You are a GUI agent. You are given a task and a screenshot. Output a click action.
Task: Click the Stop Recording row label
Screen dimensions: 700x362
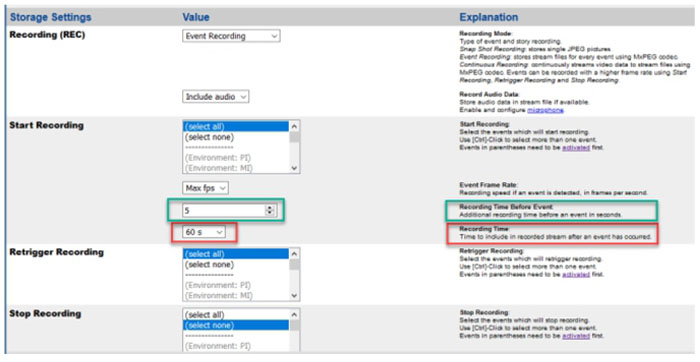click(x=45, y=314)
